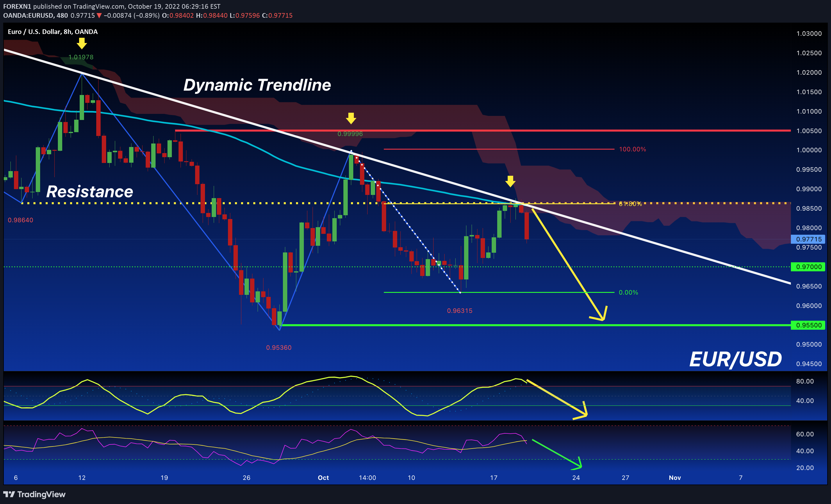Click the '27' date on time axis
This screenshot has height=504, width=831.
coord(626,478)
